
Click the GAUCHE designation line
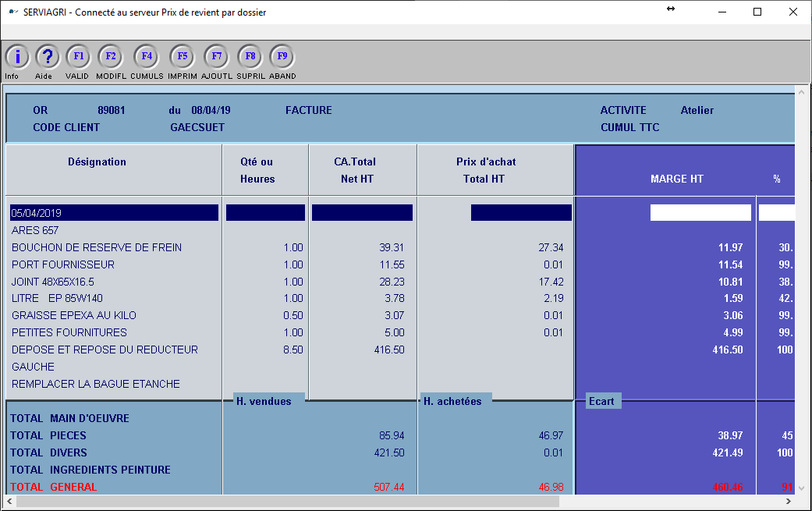click(x=33, y=367)
